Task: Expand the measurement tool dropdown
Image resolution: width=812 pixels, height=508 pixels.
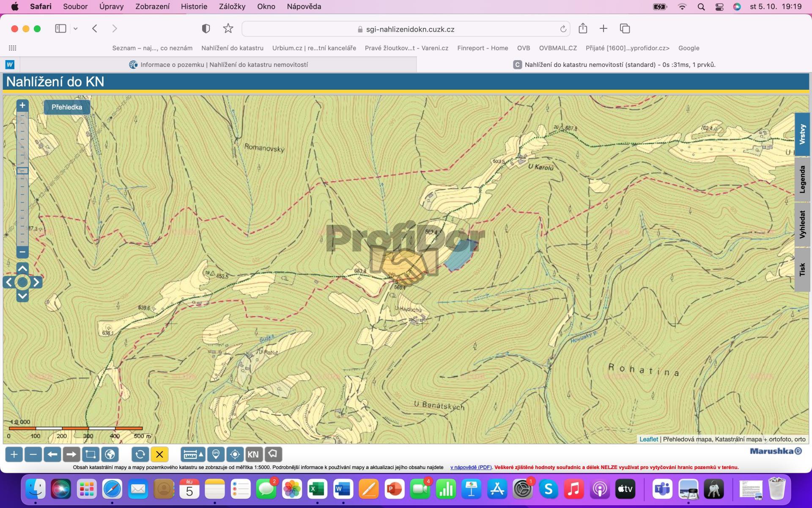Action: pyautogui.click(x=201, y=454)
